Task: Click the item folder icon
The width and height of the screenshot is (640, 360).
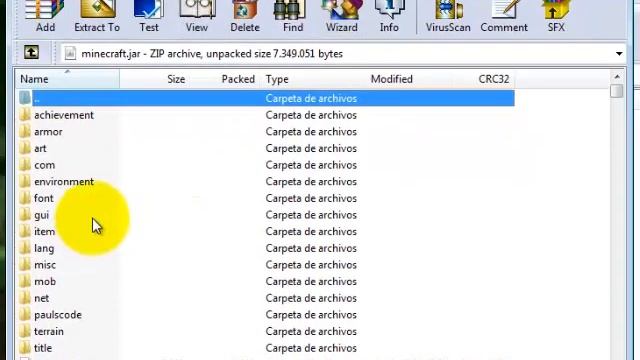Action: tap(25, 231)
